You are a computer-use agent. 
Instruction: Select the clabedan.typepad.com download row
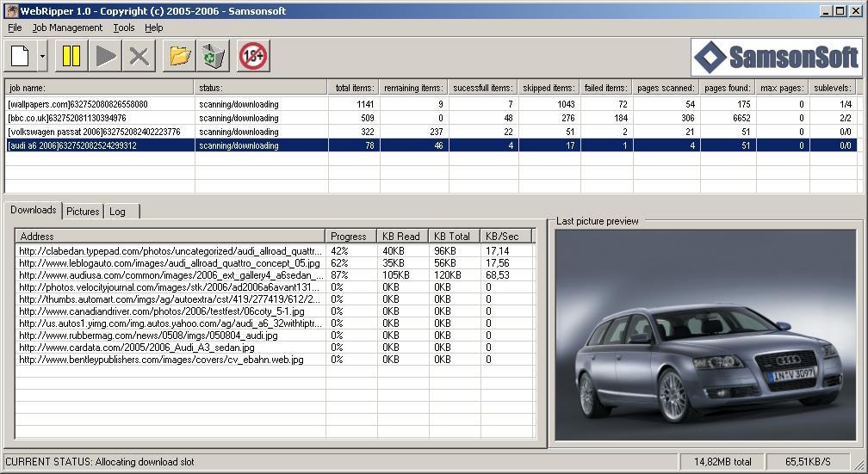click(x=275, y=250)
